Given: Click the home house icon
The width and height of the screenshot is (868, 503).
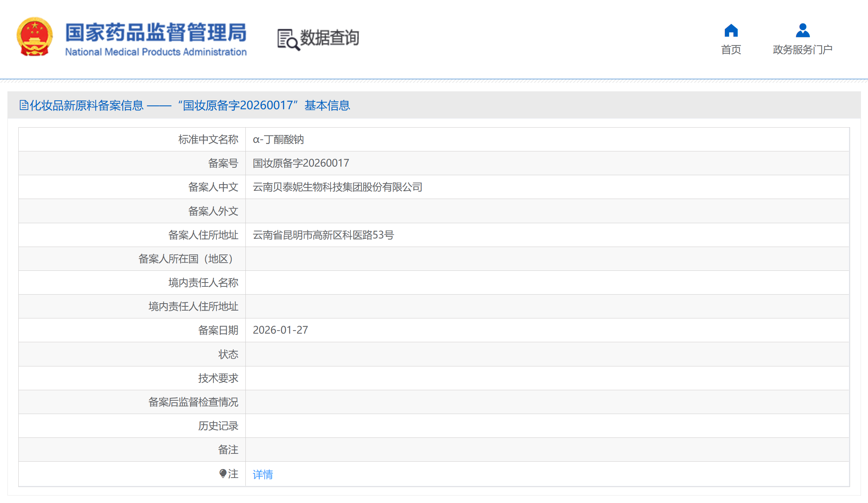Looking at the screenshot, I should point(731,30).
